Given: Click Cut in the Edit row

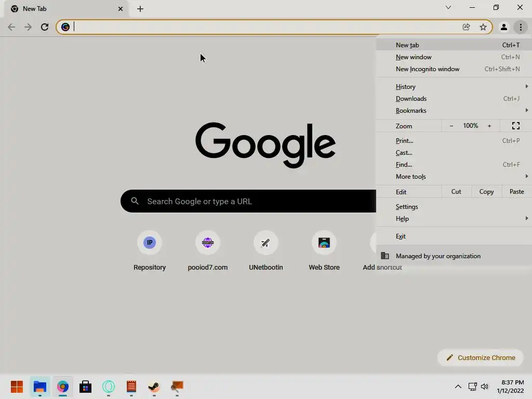Looking at the screenshot, I should [456, 192].
